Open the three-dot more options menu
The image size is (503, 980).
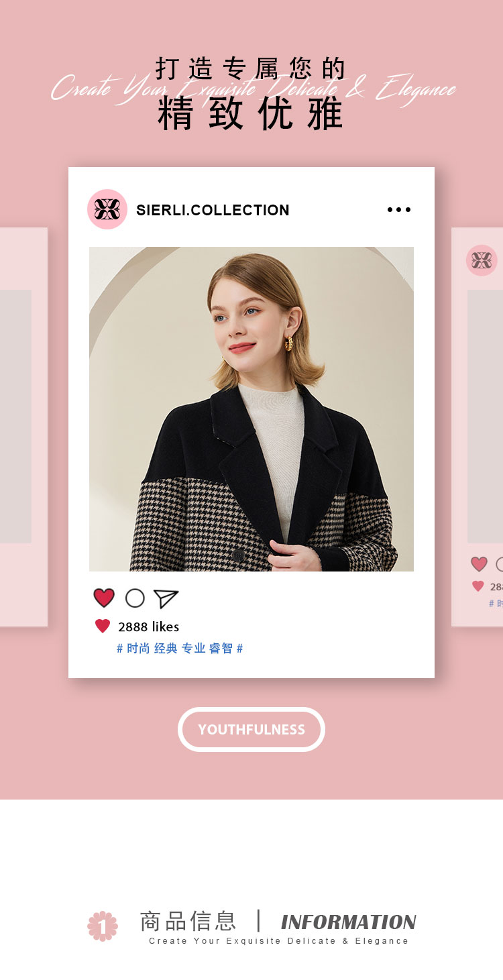(x=399, y=210)
